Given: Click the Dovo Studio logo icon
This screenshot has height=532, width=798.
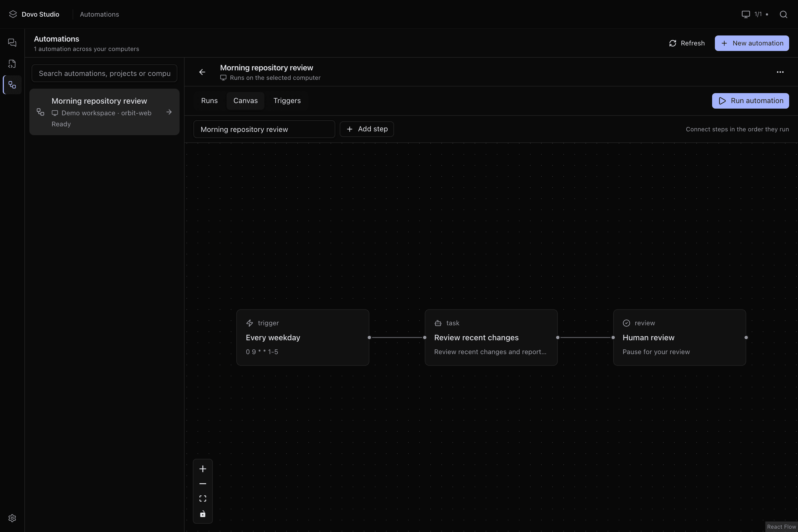Looking at the screenshot, I should (13, 14).
